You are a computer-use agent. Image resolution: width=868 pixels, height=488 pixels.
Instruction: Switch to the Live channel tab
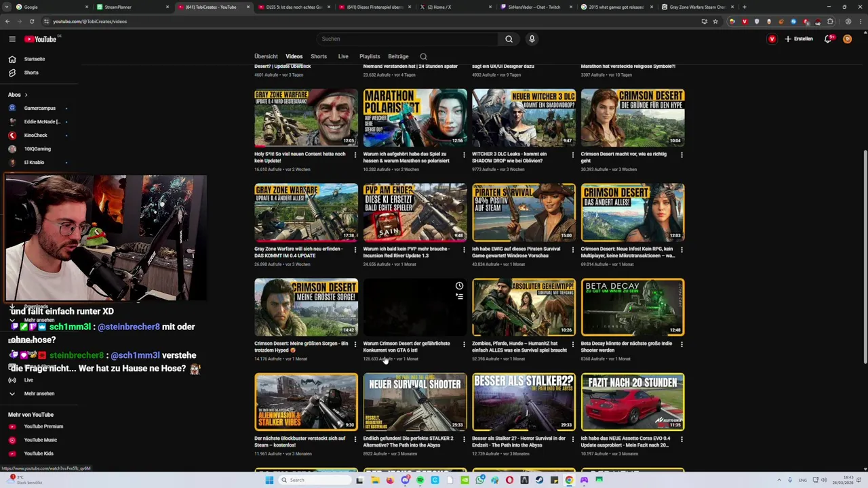click(343, 57)
